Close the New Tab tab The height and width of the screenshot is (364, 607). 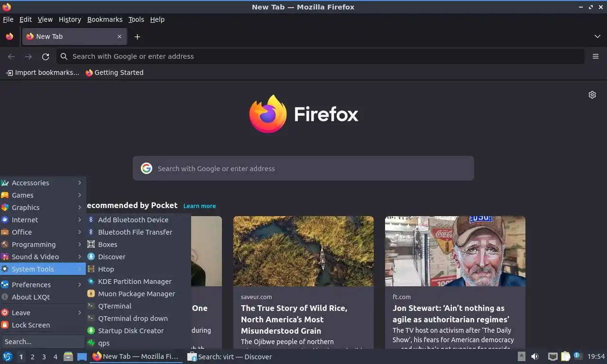click(x=120, y=36)
